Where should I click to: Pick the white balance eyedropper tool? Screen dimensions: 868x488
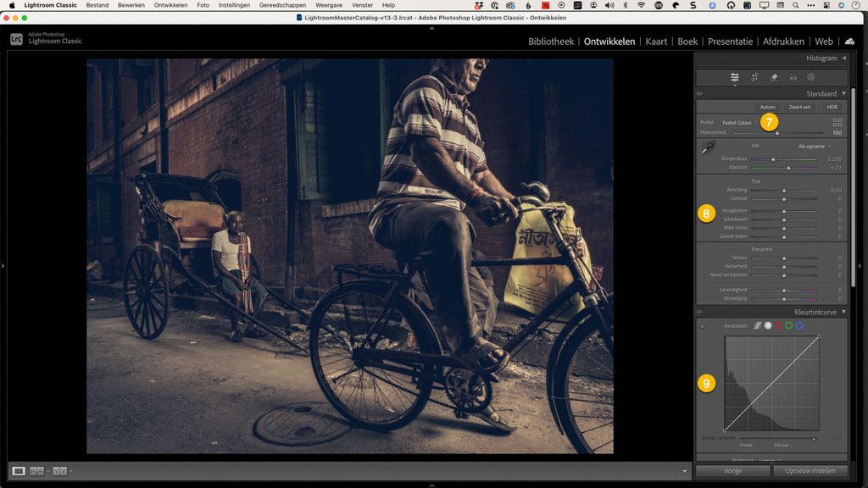coord(708,147)
